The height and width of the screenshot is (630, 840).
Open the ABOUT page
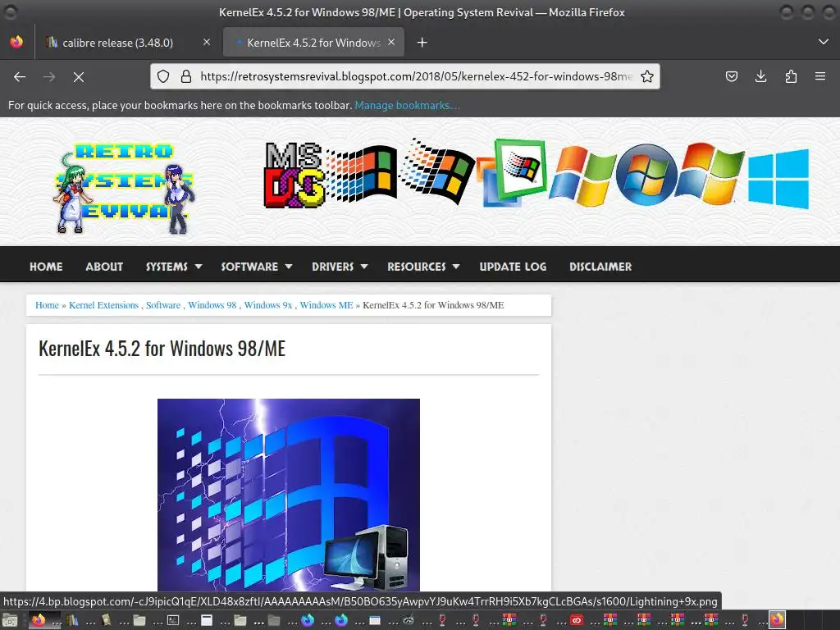click(104, 267)
